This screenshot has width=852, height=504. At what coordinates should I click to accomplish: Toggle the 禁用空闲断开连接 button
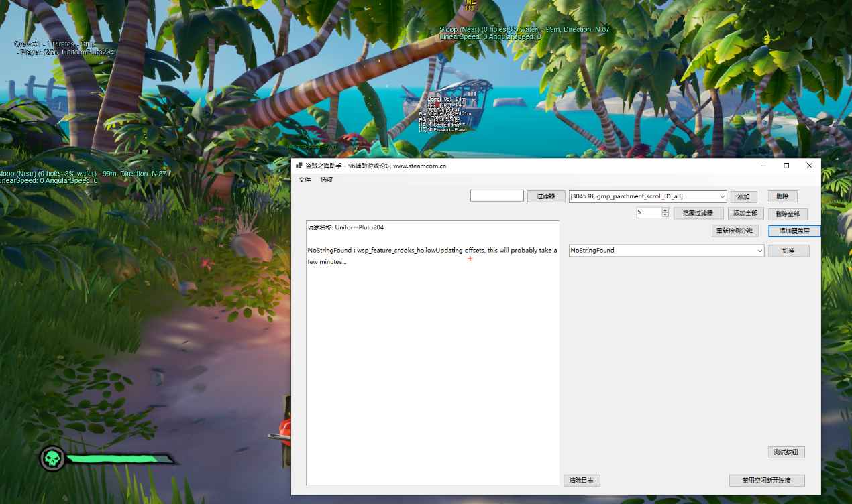point(766,480)
